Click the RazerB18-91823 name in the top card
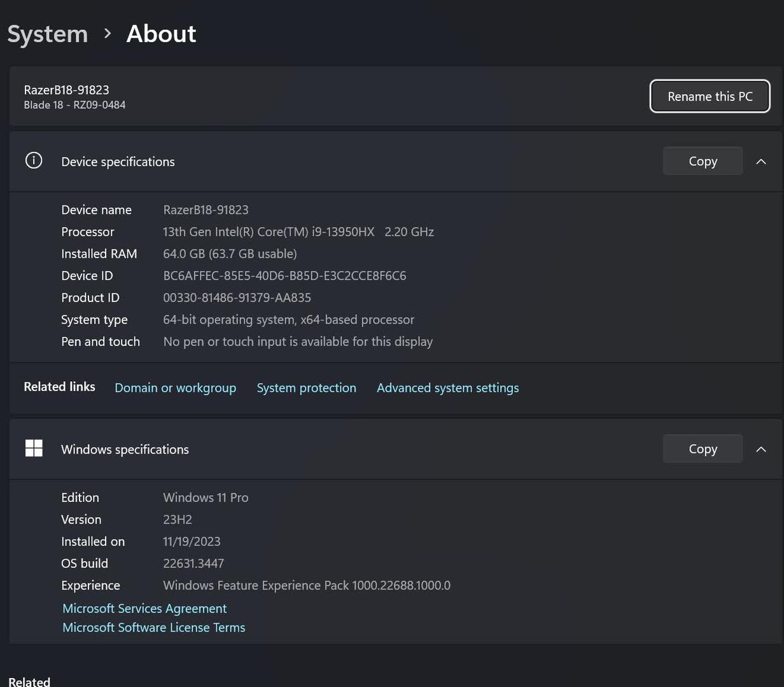 tap(66, 90)
